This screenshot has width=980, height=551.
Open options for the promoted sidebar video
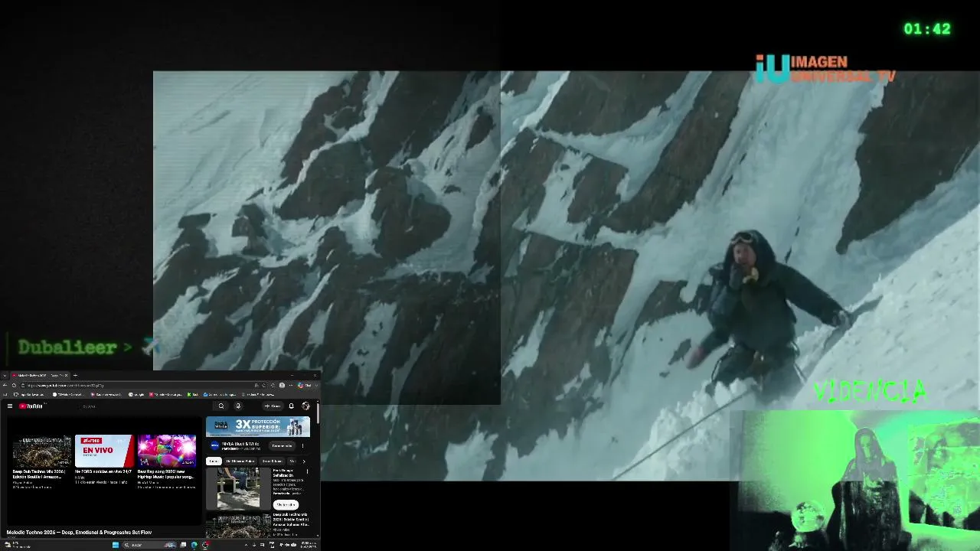[x=308, y=471]
